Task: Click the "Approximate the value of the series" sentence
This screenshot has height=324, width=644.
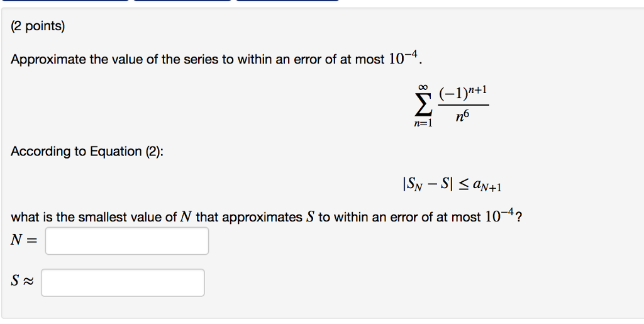Action: coord(216,59)
